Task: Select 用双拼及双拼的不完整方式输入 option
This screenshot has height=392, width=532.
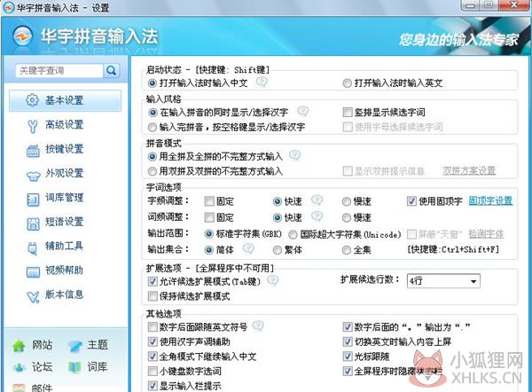Action: point(153,171)
